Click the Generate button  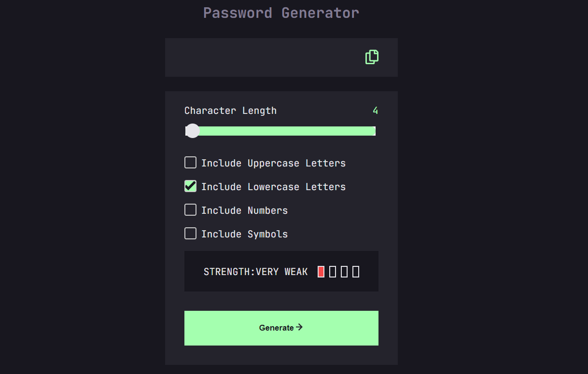tap(281, 327)
